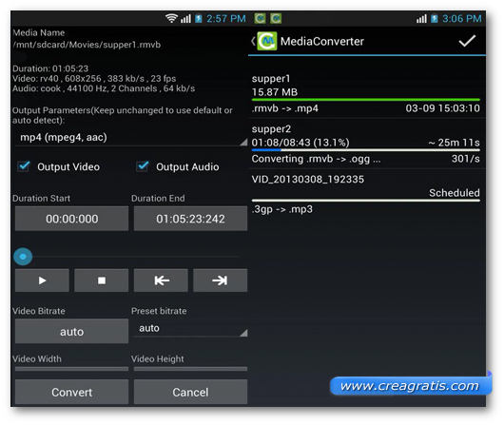Screen dimensions: 504x425
Task: Tap the play button
Action: 42,280
